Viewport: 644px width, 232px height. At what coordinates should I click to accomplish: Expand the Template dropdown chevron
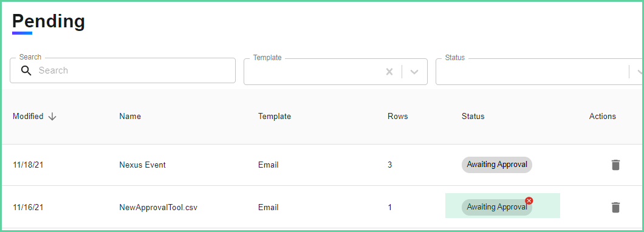pos(414,72)
